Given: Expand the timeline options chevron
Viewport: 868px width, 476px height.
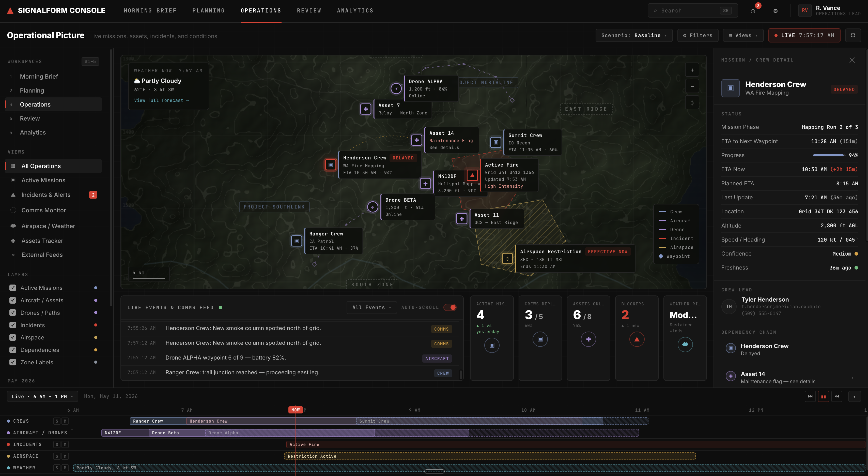Looking at the screenshot, I should tap(854, 396).
